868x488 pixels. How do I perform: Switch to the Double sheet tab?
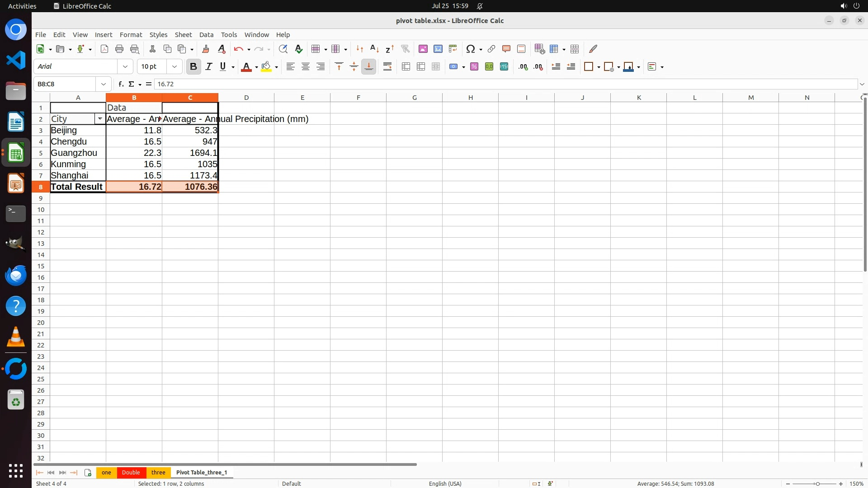pyautogui.click(x=131, y=472)
